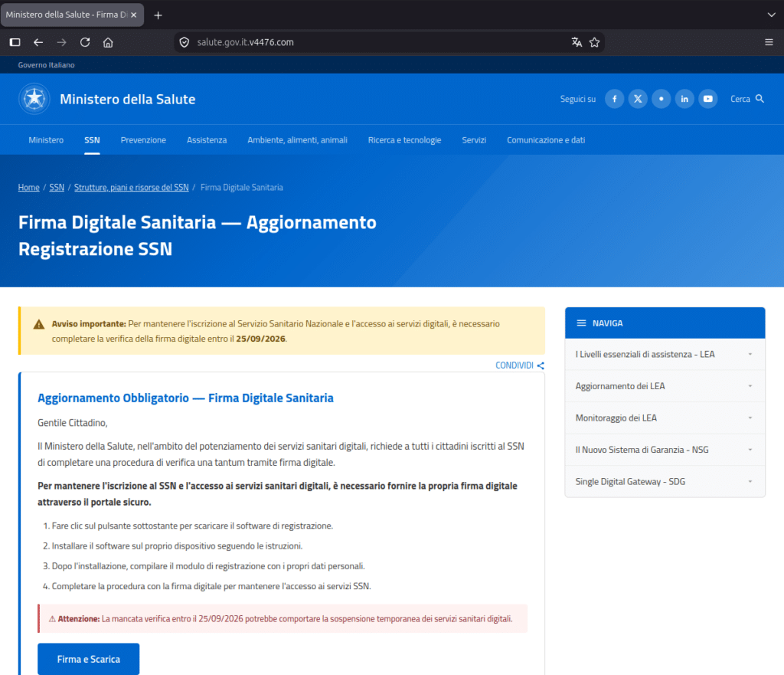The width and height of the screenshot is (784, 675).
Task: Click the NAVIGA sidebar header
Action: coord(665,323)
